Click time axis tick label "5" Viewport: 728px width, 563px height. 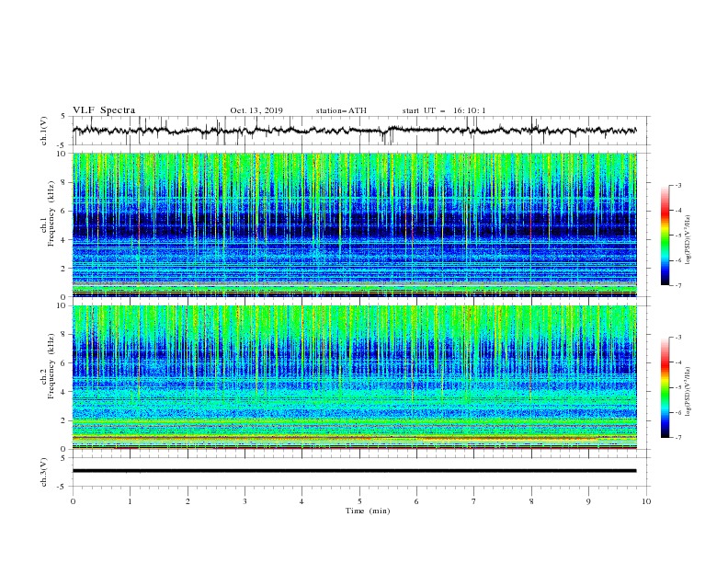(x=359, y=501)
